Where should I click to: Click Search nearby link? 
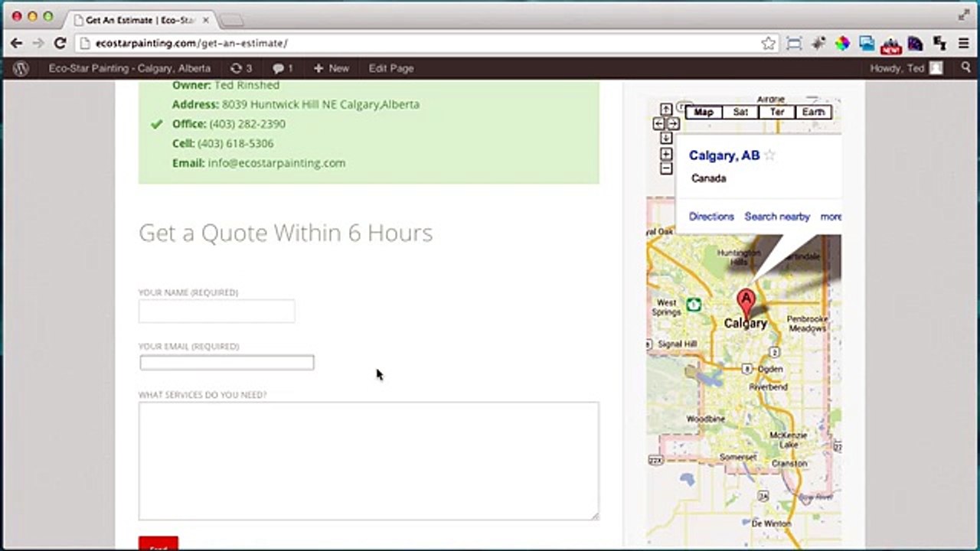click(777, 217)
